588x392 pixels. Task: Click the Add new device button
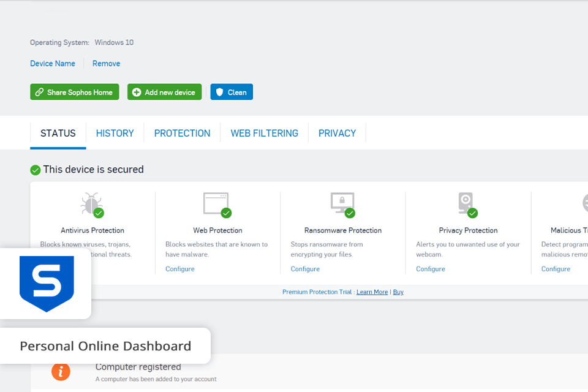tap(164, 92)
